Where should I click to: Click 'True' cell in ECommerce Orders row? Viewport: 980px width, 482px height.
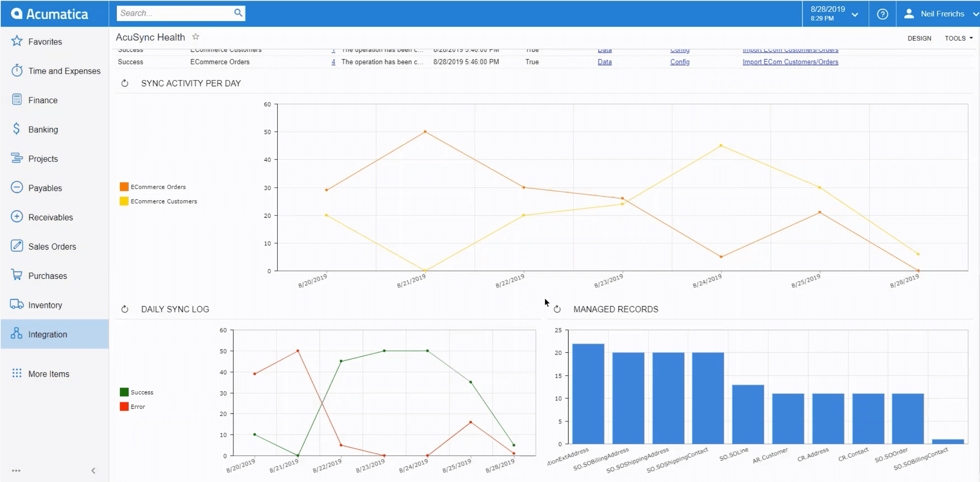[532, 61]
